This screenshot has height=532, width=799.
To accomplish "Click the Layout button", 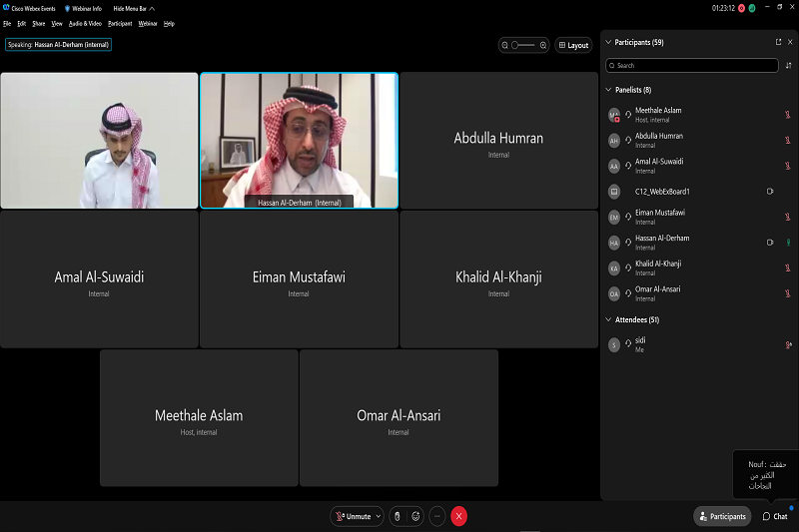I will coord(574,45).
